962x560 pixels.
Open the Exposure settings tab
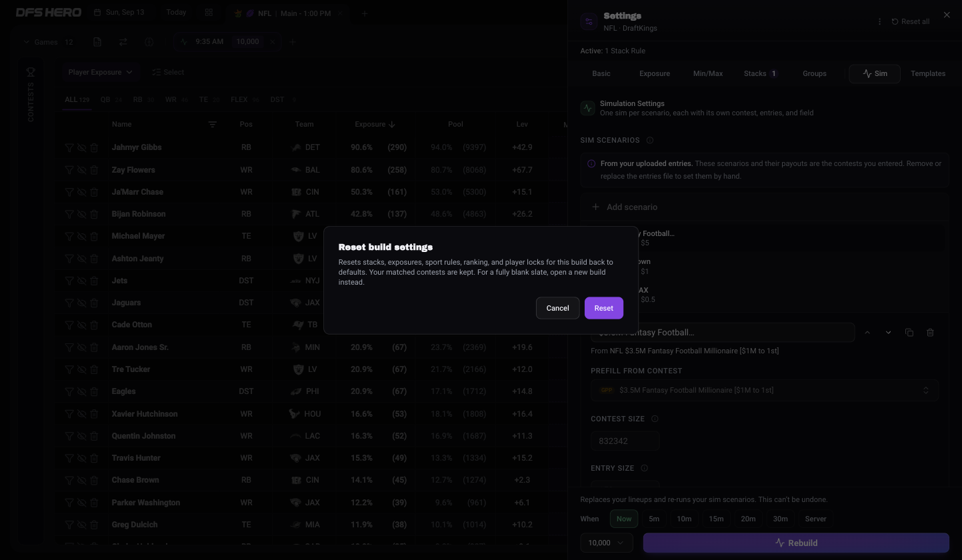coord(655,73)
